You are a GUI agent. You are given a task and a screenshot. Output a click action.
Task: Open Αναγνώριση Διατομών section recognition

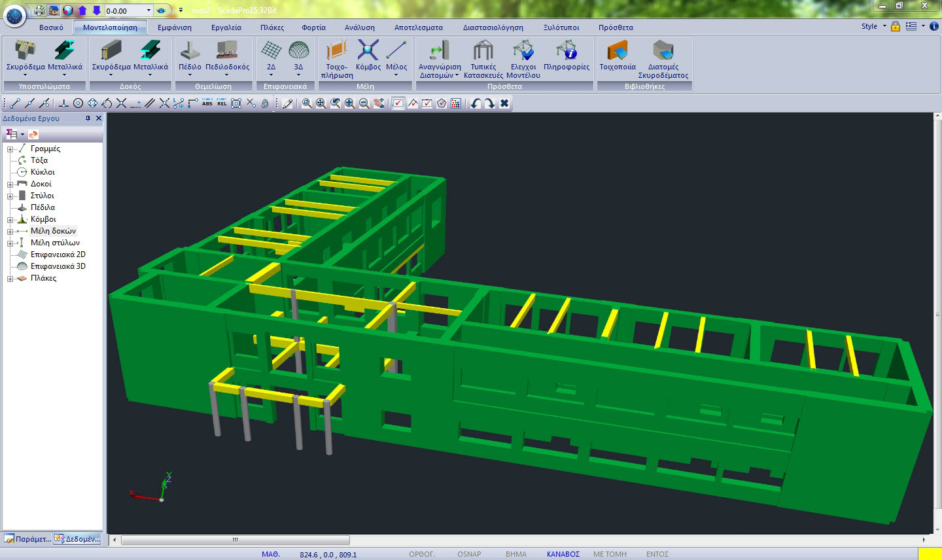pyautogui.click(x=440, y=59)
